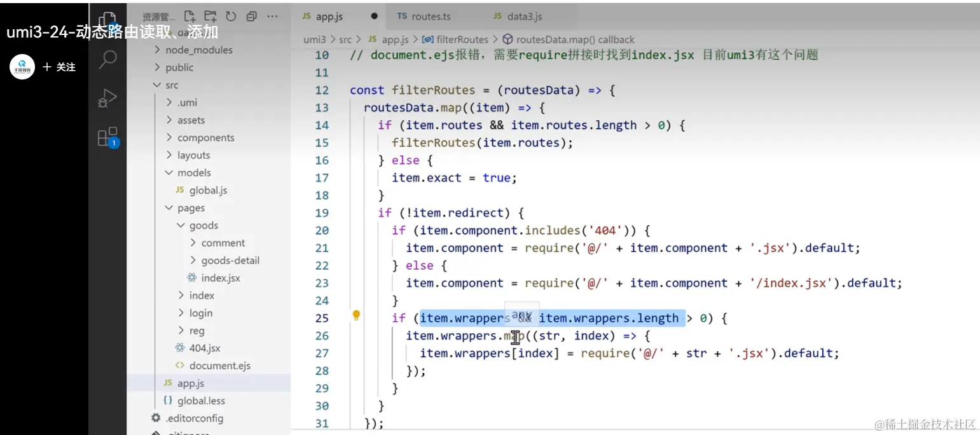Click line number 12 in the gutter
This screenshot has width=980, height=435.
pyautogui.click(x=322, y=90)
